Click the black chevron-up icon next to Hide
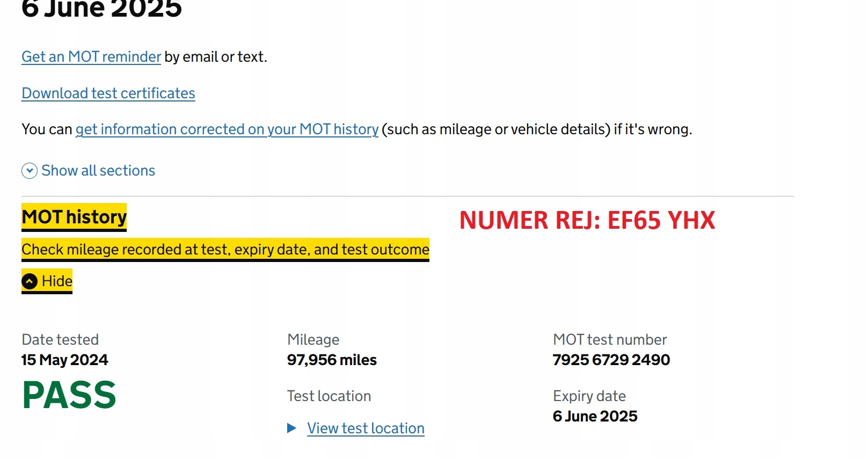 30,281
